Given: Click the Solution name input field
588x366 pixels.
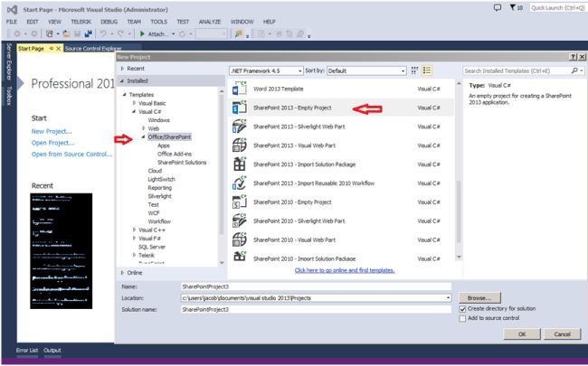Looking at the screenshot, I should pyautogui.click(x=316, y=309).
